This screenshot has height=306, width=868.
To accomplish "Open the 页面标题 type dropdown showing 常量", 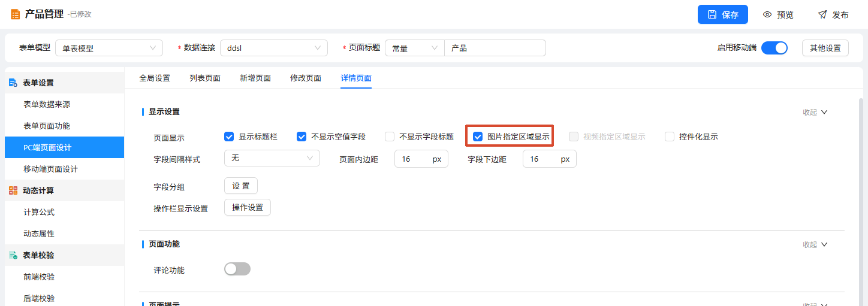I will pyautogui.click(x=415, y=48).
